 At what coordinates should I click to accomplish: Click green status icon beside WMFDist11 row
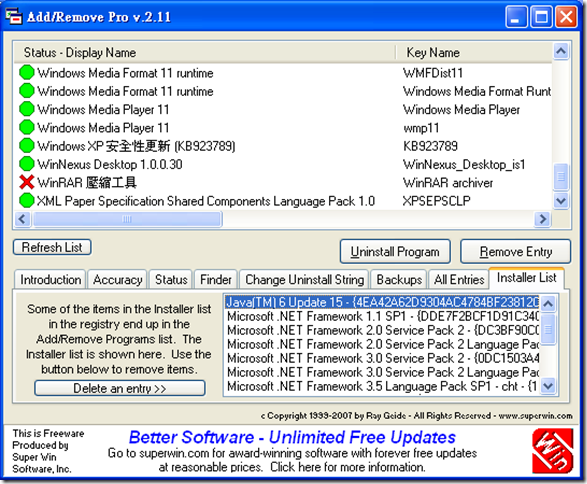point(27,73)
